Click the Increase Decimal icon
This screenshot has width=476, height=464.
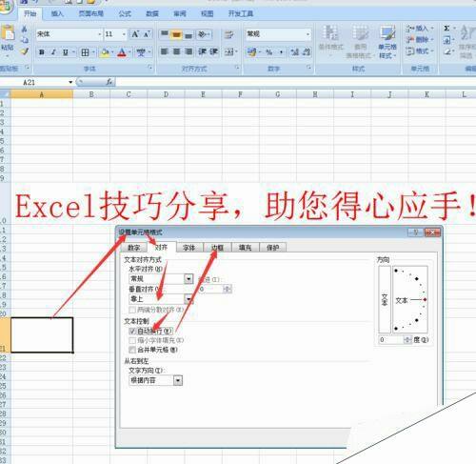295,52
